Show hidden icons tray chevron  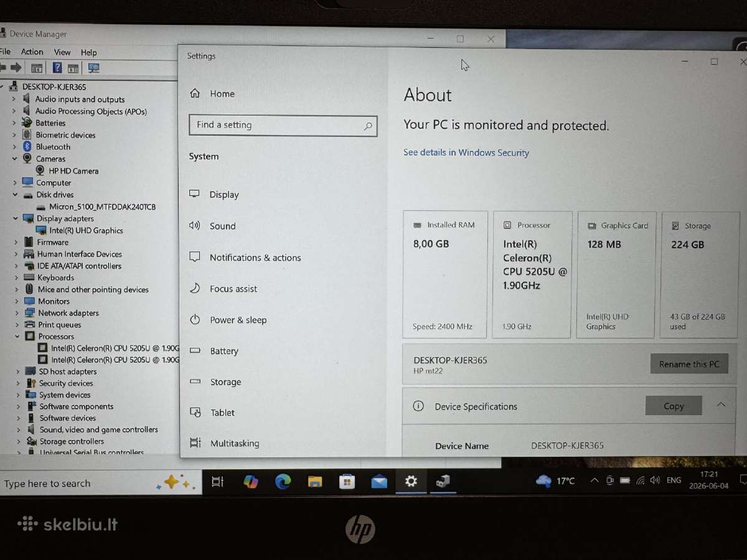pos(594,480)
